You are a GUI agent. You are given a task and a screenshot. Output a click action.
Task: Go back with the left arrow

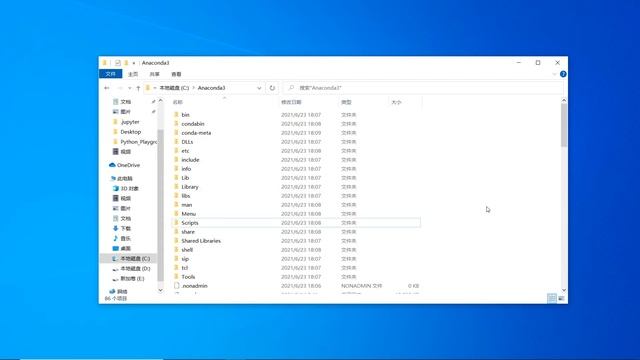[107, 88]
